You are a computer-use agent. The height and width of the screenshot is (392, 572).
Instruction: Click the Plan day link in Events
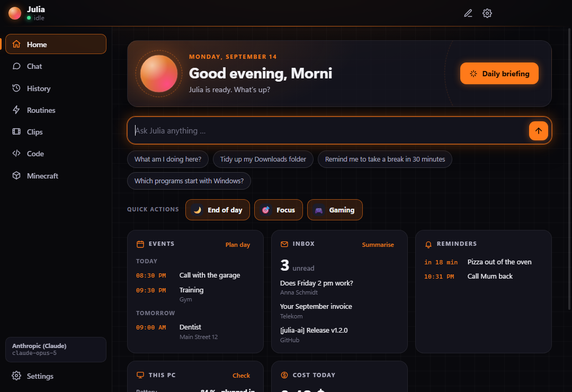[x=237, y=245]
